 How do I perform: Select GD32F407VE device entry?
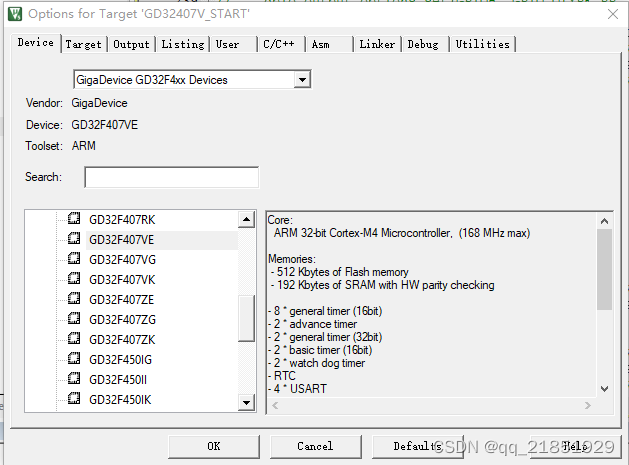121,240
